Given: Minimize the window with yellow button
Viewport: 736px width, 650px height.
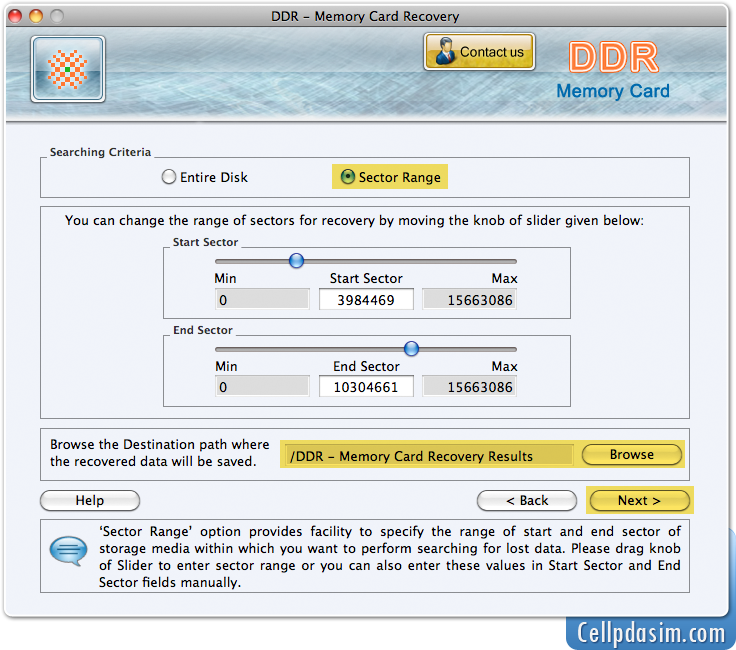Looking at the screenshot, I should [36, 16].
